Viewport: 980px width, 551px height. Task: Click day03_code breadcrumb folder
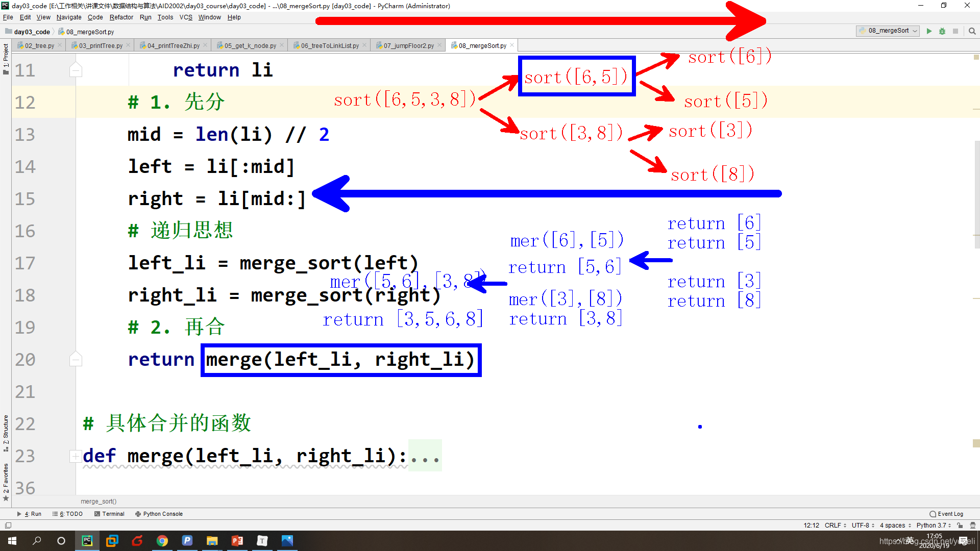(28, 32)
